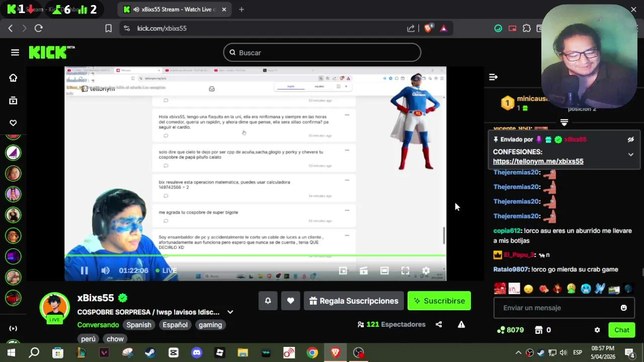
Task: Open xBixs55 channel avatar
Action: pos(54,307)
